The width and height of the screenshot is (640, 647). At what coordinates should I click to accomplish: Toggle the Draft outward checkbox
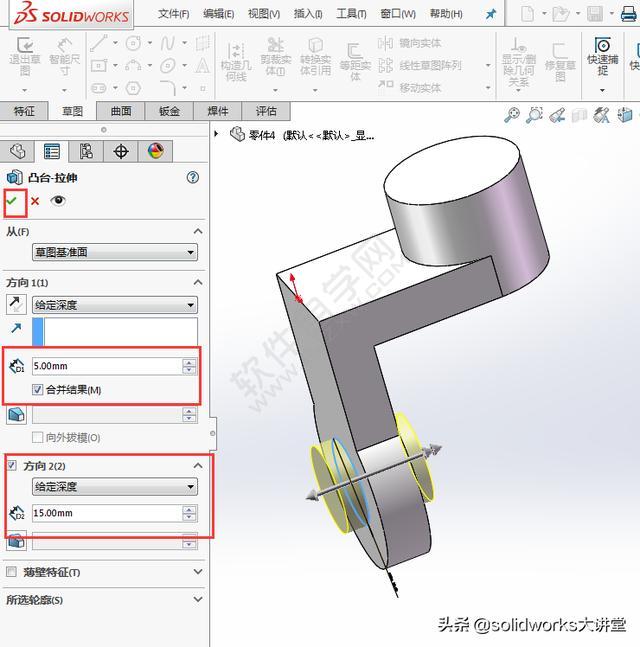click(37, 437)
